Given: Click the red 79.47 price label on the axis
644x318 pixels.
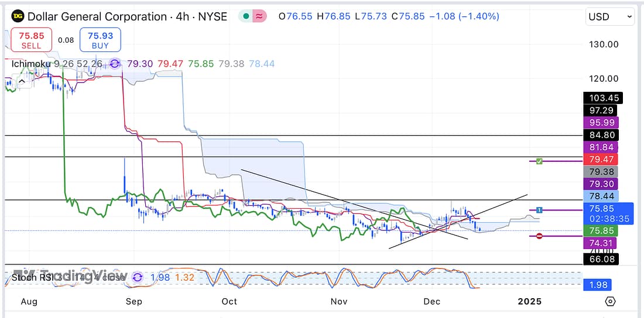Looking at the screenshot, I should click(x=602, y=159).
